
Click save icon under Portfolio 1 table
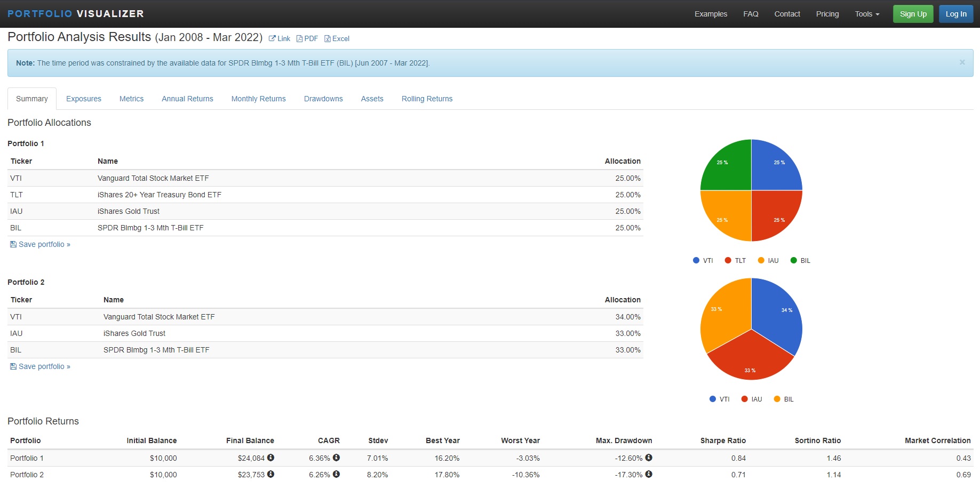click(13, 244)
